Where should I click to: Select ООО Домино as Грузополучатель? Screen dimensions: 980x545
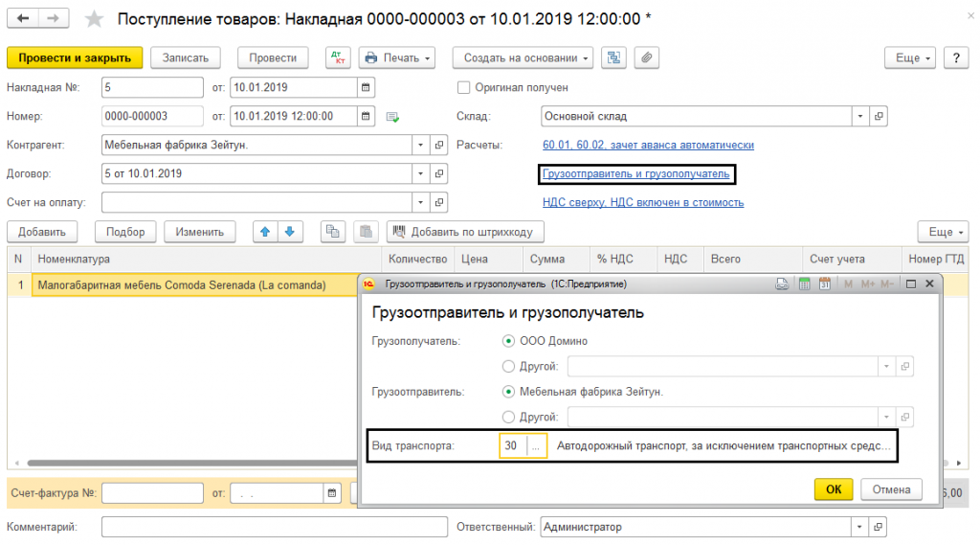(x=508, y=341)
